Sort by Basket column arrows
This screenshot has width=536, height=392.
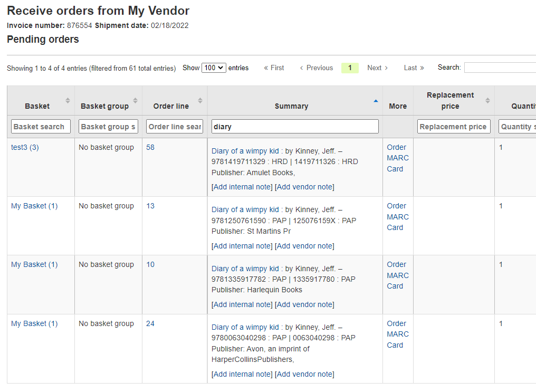point(68,100)
